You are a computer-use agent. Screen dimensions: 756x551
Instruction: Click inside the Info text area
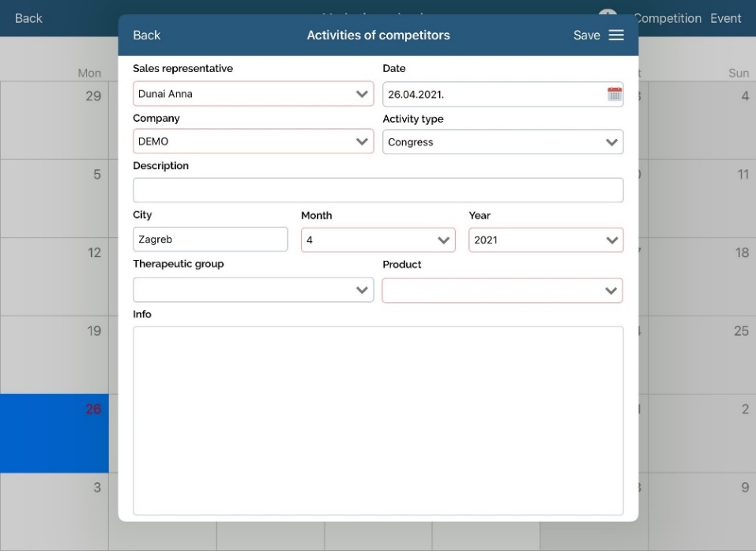click(x=378, y=421)
